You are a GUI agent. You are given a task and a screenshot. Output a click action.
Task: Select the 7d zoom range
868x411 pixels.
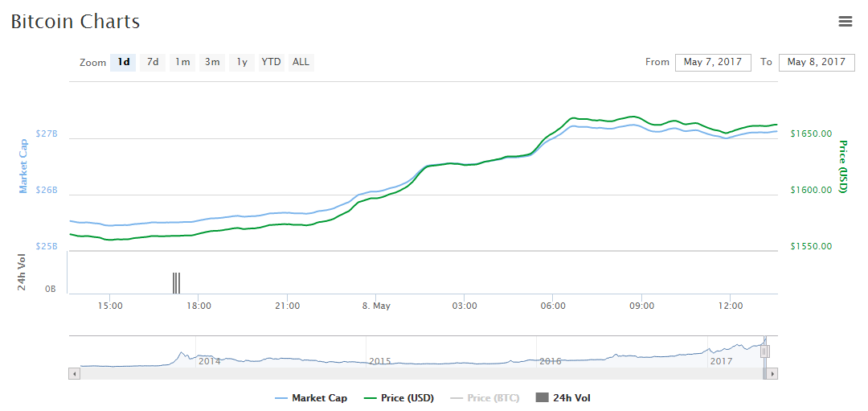coord(153,62)
